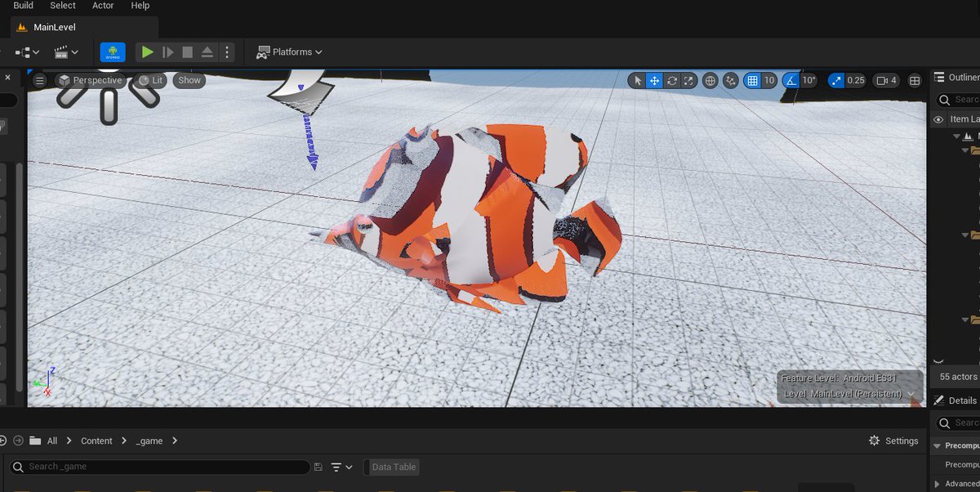Open the Select menu
Viewport: 980px width, 492px height.
coord(63,6)
